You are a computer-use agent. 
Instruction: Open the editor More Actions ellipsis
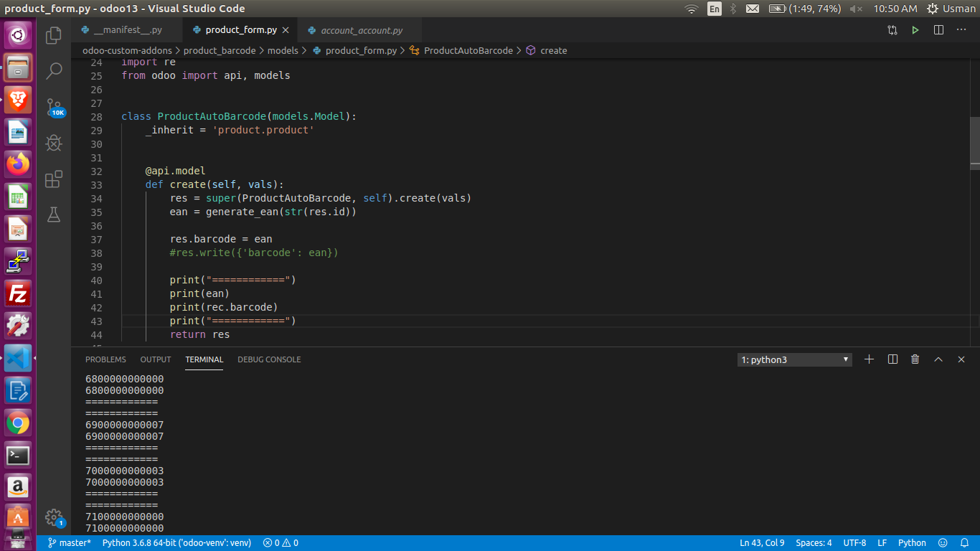[961, 30]
